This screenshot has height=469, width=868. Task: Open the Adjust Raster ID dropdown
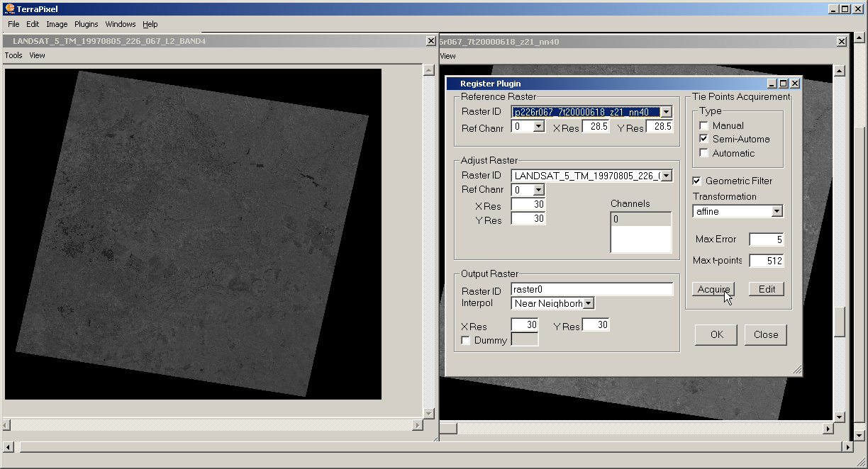point(665,176)
